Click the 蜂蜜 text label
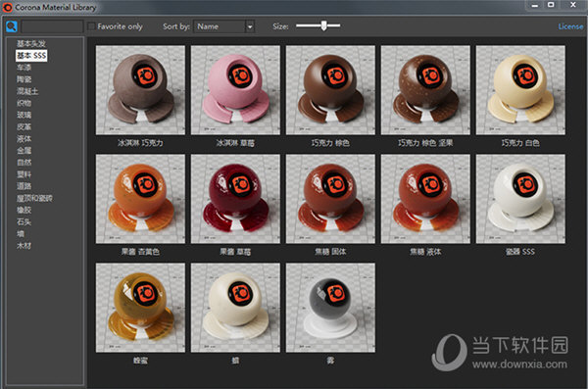 [140, 361]
